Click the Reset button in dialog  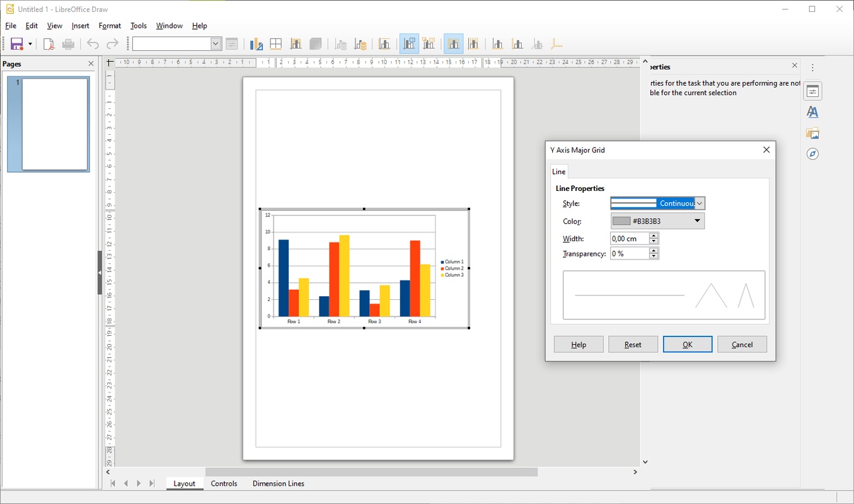[633, 345]
